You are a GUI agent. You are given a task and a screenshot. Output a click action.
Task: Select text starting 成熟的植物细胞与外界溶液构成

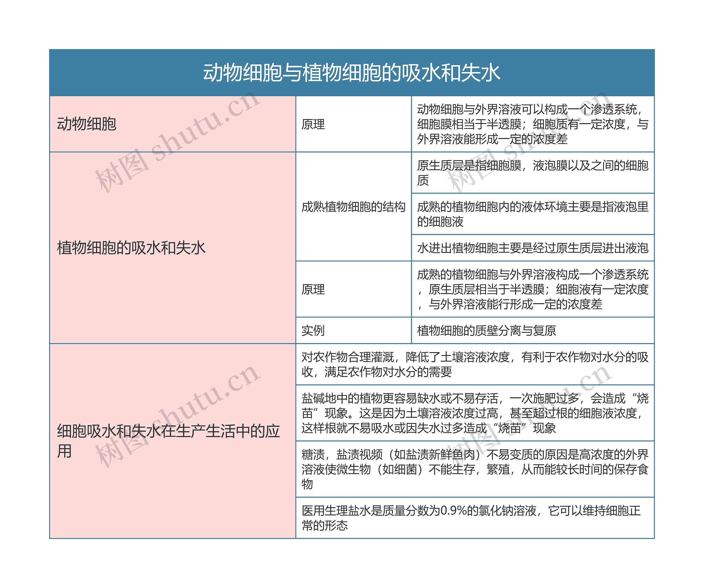point(533,289)
